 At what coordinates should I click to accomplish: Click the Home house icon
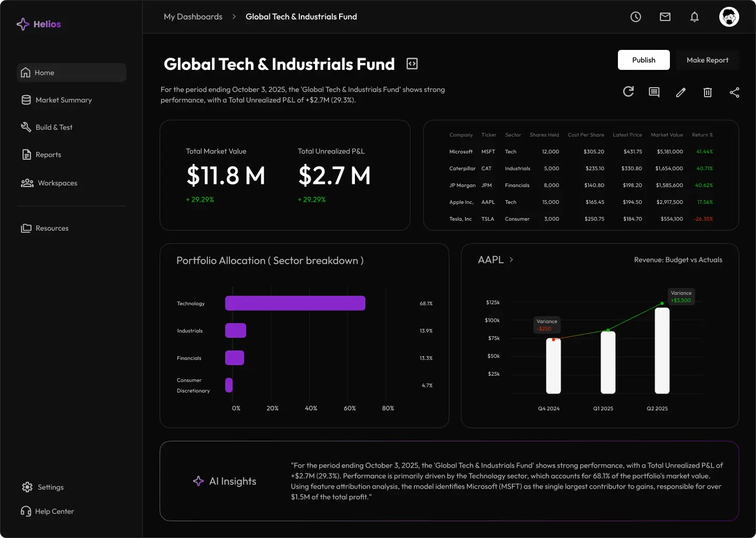coord(25,73)
